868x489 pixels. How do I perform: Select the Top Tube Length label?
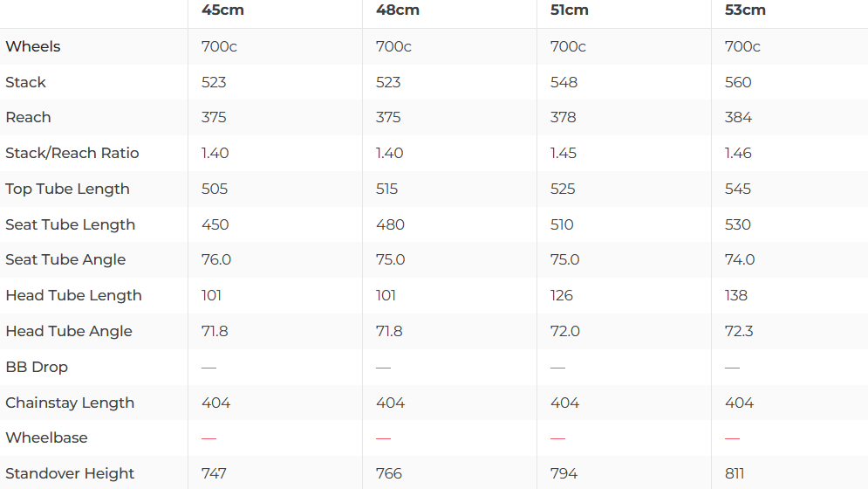click(67, 189)
